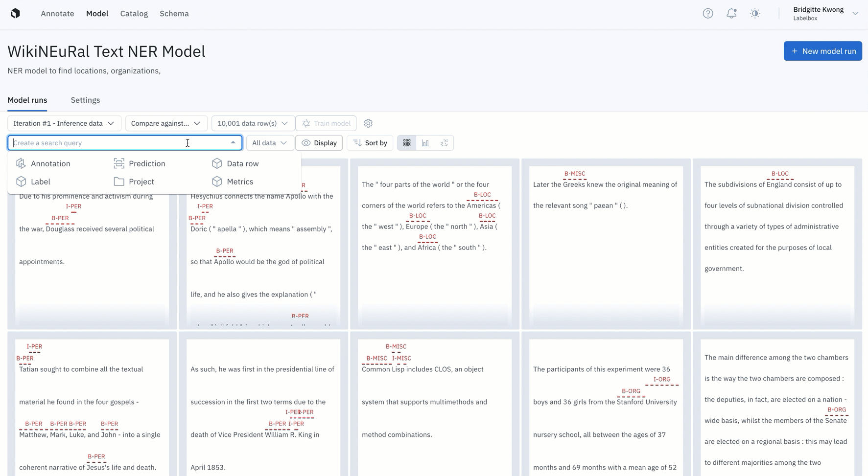Expand the 10,001 data row(s) dropdown
The width and height of the screenshot is (868, 476).
253,123
